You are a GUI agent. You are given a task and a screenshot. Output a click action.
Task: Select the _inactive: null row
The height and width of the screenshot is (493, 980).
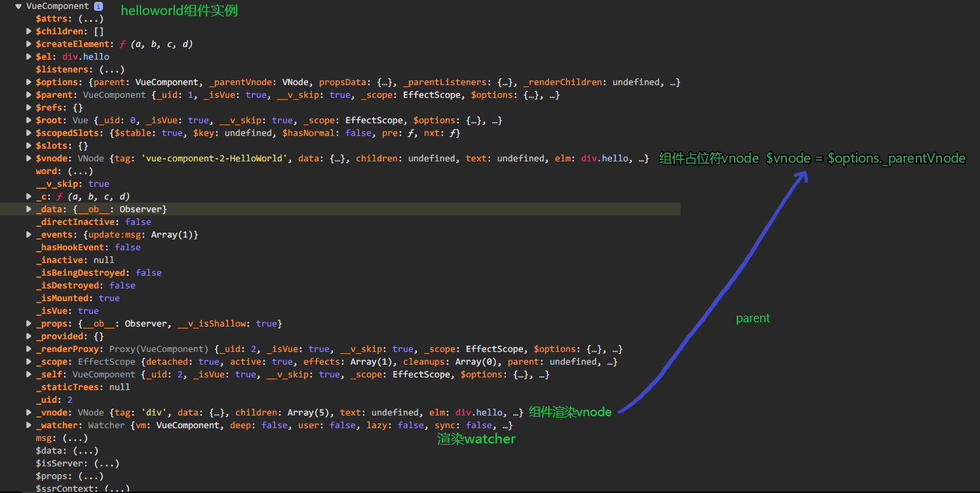click(75, 260)
